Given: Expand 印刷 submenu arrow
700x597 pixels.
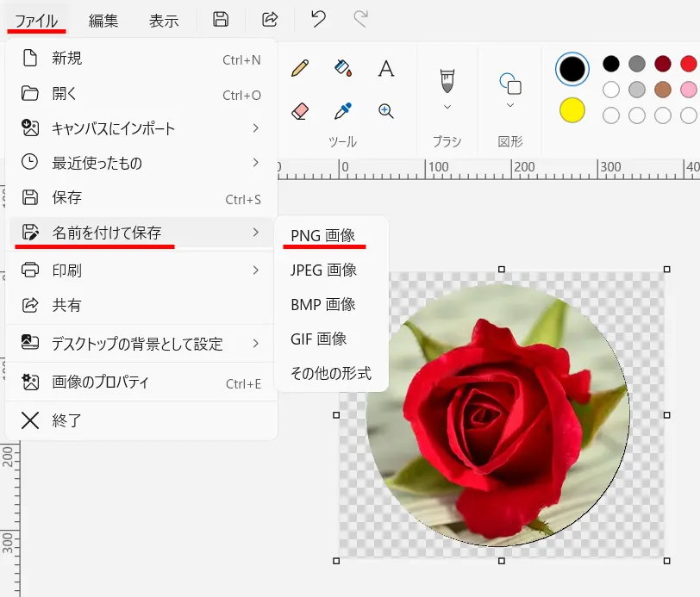Looking at the screenshot, I should click(256, 271).
